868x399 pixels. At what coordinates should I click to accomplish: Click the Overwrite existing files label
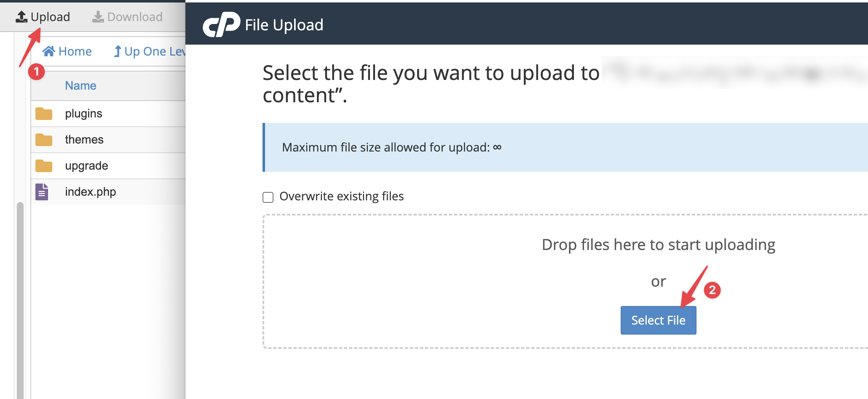342,196
